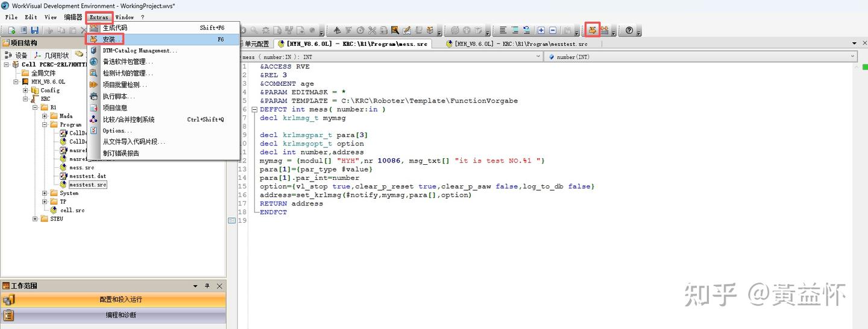868x329 pixels.
Task: Click the Install (安装) toolbar icon
Action: pos(593,30)
